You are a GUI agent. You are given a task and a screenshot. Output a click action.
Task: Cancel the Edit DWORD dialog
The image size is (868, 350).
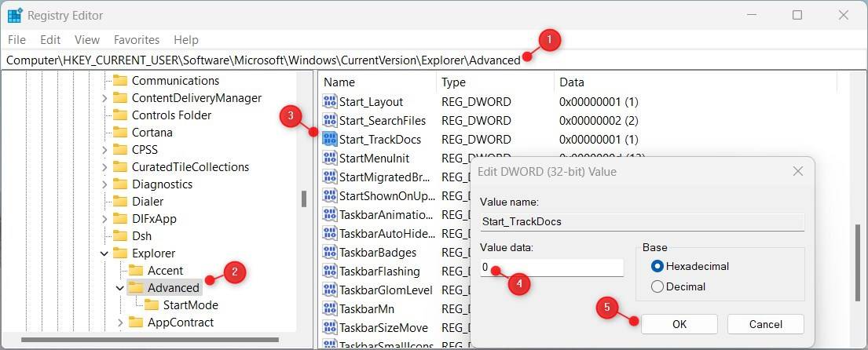(x=765, y=324)
